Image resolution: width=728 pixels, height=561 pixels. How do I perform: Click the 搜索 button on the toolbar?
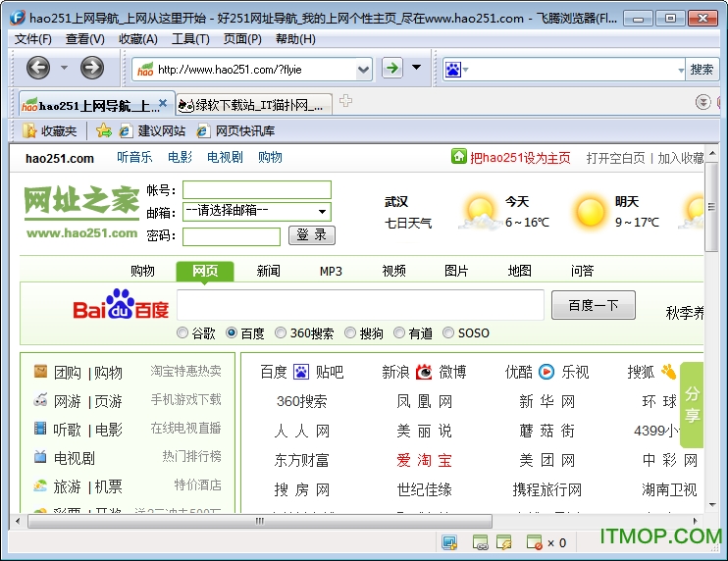702,70
